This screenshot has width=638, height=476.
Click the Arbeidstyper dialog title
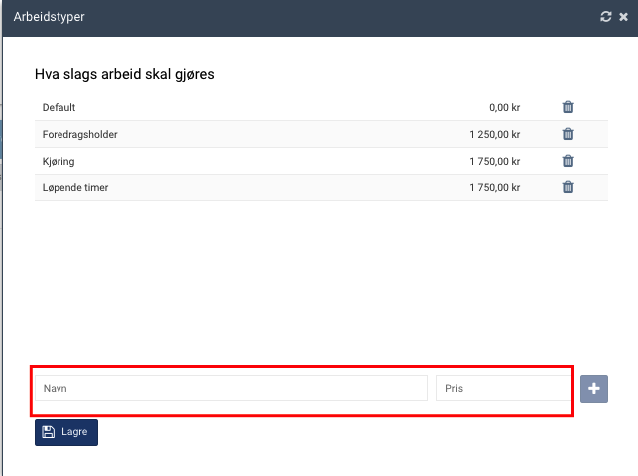48,17
